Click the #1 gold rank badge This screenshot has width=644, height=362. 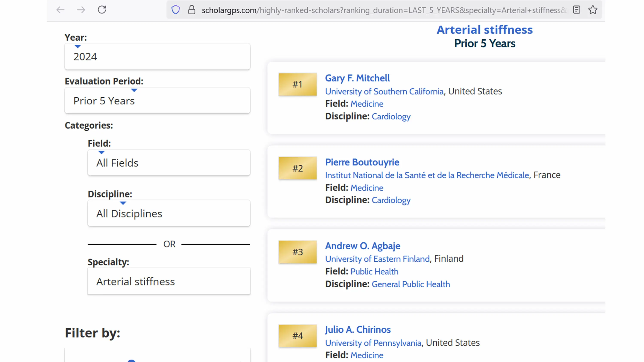coord(298,84)
